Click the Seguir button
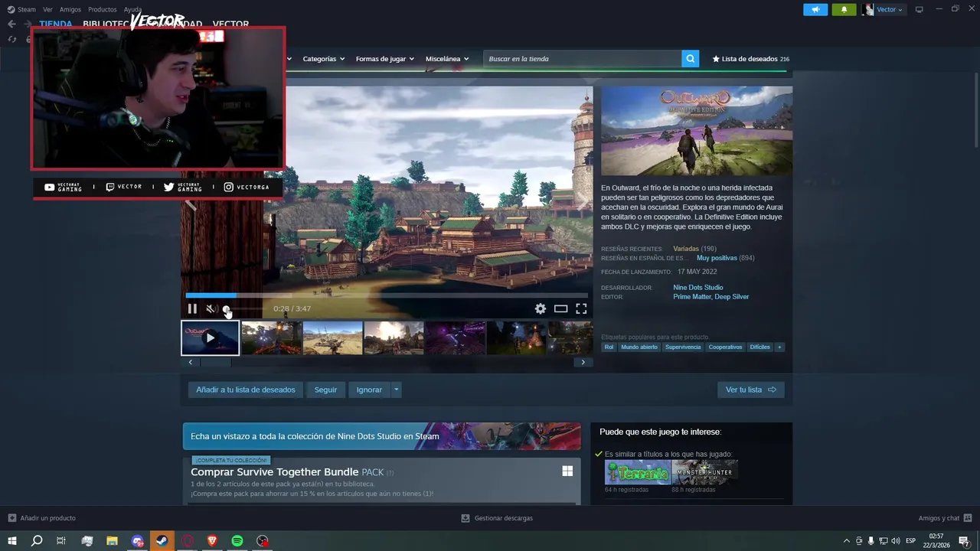The image size is (980, 551). (325, 390)
